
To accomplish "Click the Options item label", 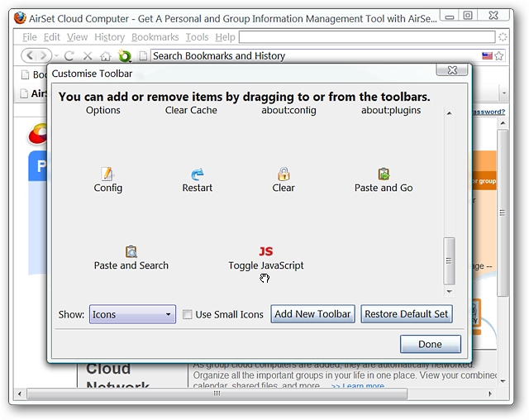I will [x=102, y=110].
